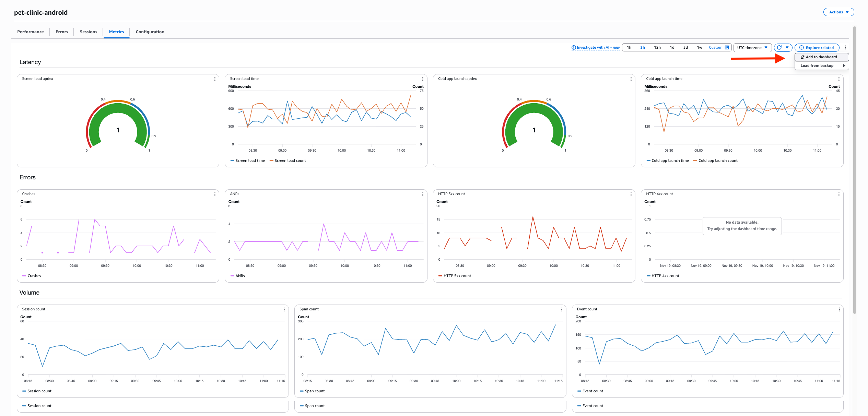
Task: Open the Crashes widget kebab menu
Action: 214,194
